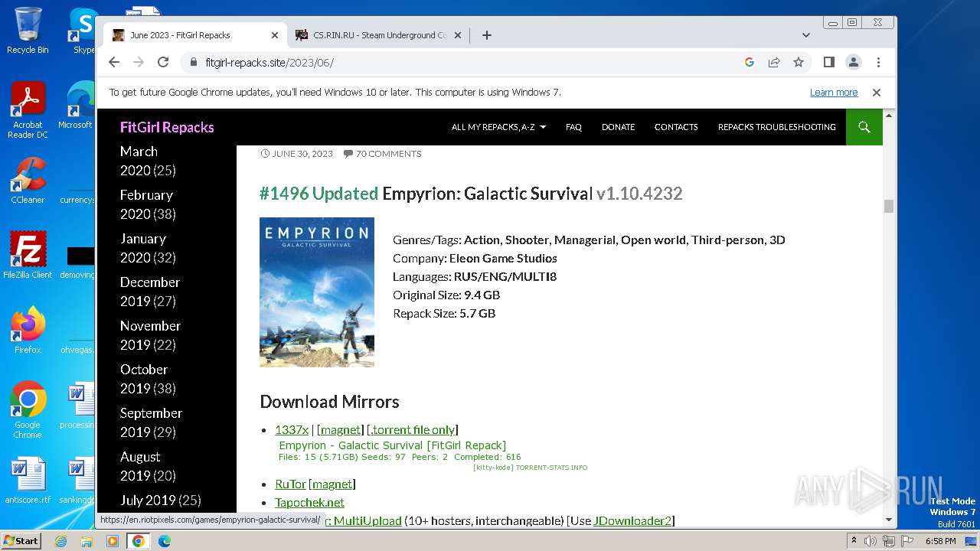This screenshot has height=551, width=980.
Task: Open antiscore.rtf desktop file
Action: click(x=28, y=481)
